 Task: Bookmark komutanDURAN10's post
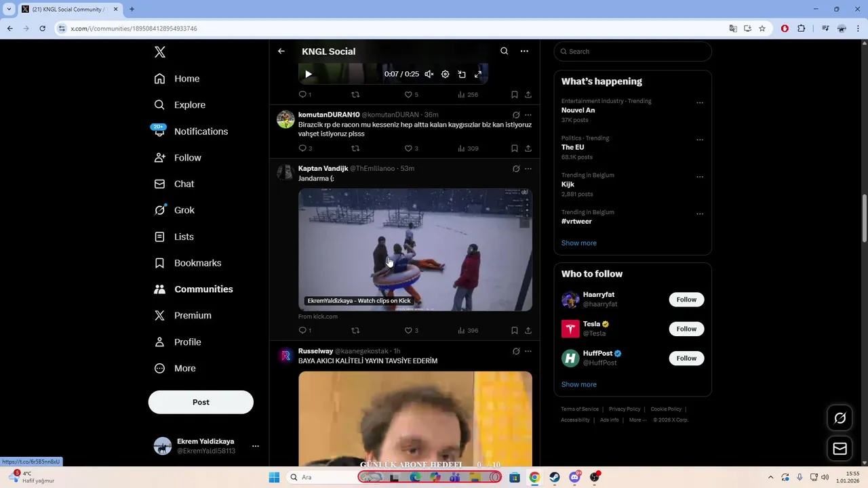tap(515, 148)
